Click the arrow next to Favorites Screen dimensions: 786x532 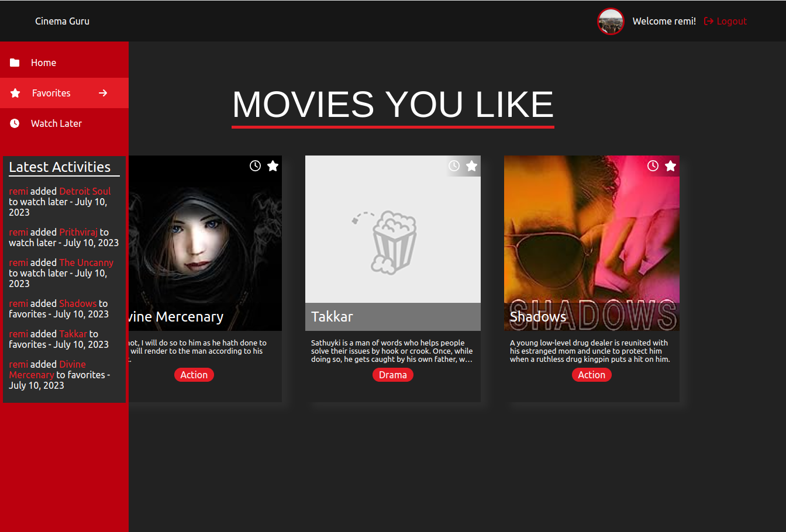103,93
